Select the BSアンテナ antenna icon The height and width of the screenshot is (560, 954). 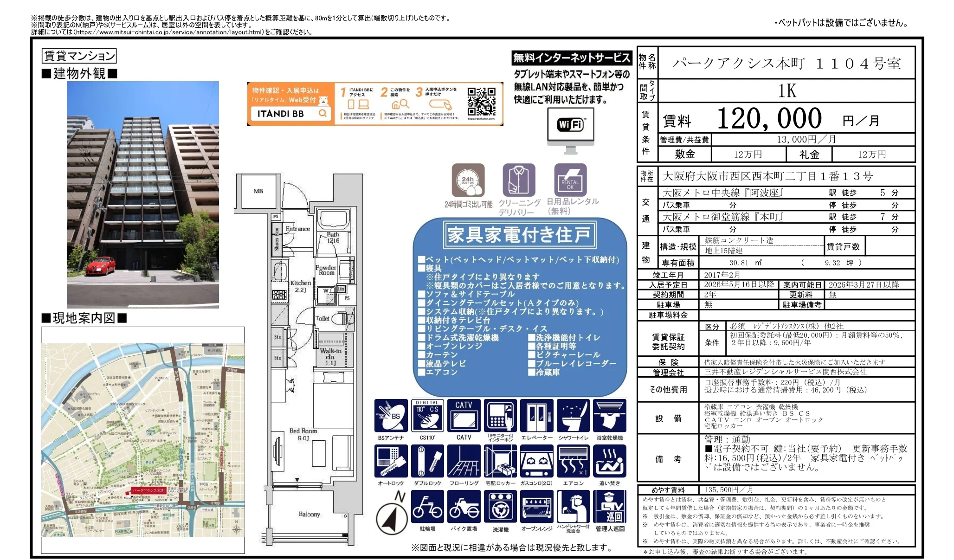coord(391,415)
